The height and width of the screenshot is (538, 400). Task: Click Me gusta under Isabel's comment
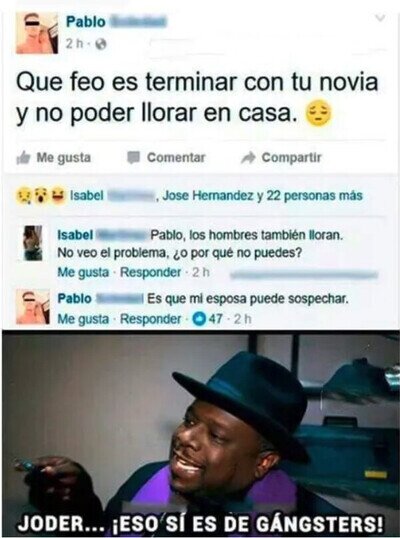click(83, 272)
